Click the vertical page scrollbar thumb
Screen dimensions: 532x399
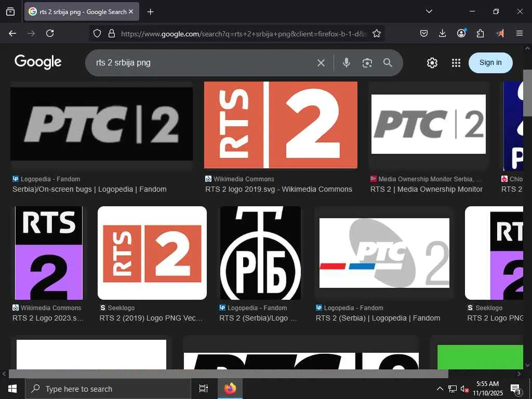tap(528, 92)
